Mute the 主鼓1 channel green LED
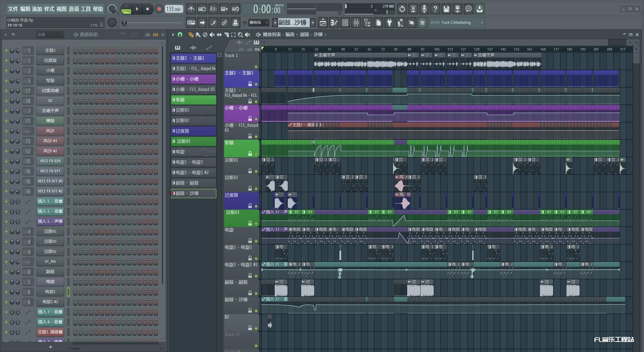Screen dimensions: 644x352 click(x=6, y=51)
